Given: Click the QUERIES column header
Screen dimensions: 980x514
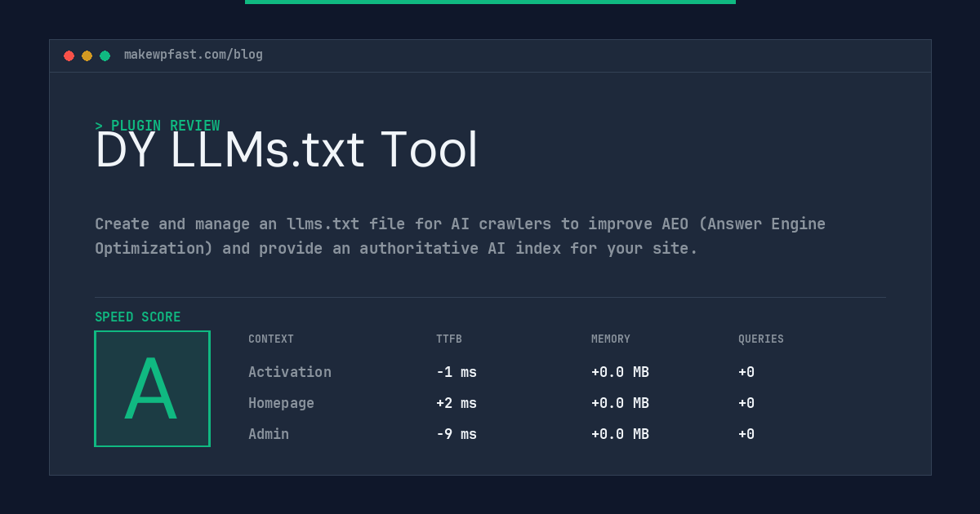Looking at the screenshot, I should [761, 339].
